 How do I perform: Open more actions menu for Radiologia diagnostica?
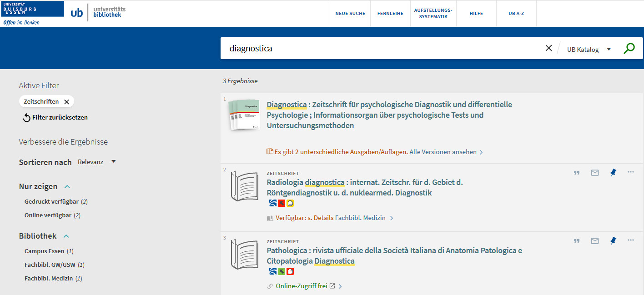630,172
